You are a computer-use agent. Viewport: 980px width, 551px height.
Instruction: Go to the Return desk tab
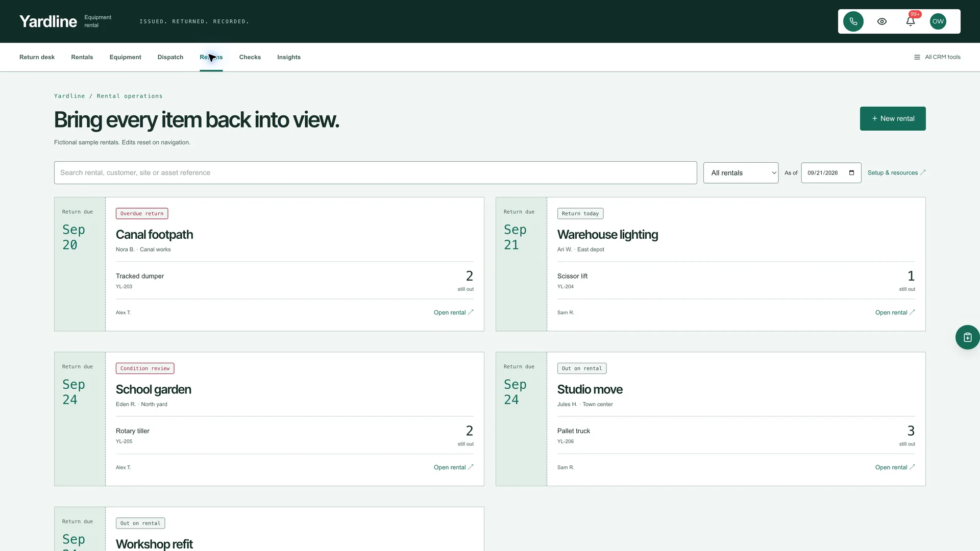tap(37, 57)
